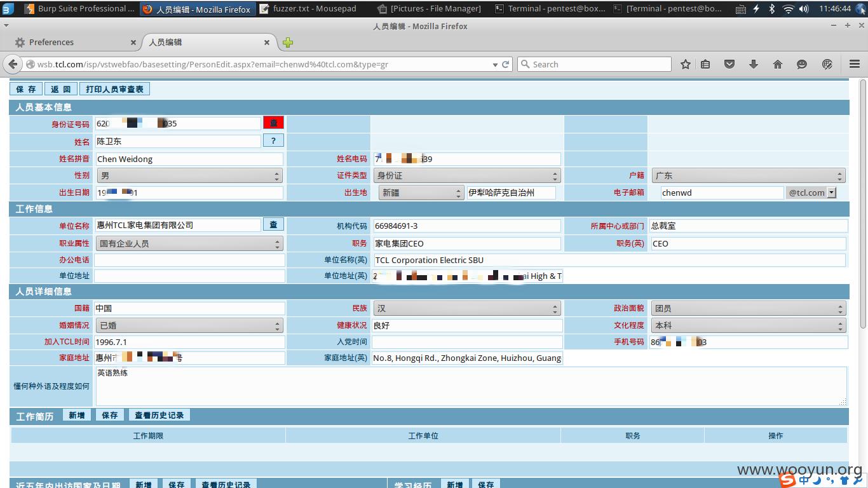Click the Pocket save icon
The image size is (868, 488).
click(729, 64)
